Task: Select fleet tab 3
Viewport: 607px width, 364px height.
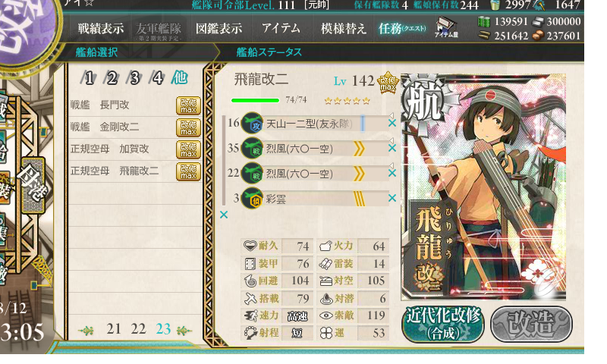Action: coord(134,78)
